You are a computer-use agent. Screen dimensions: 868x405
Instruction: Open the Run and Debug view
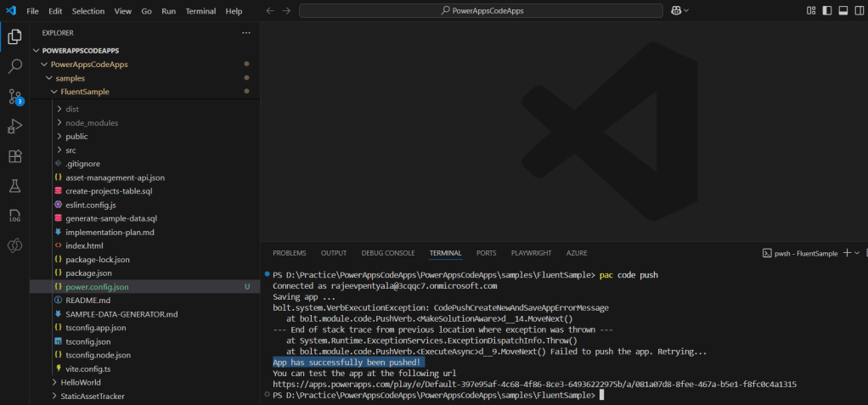click(x=14, y=127)
